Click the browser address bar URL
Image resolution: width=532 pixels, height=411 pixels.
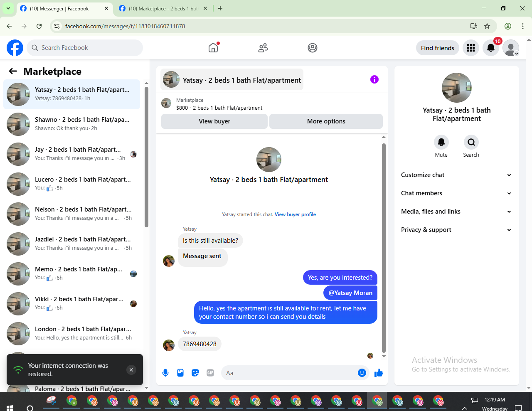click(125, 26)
